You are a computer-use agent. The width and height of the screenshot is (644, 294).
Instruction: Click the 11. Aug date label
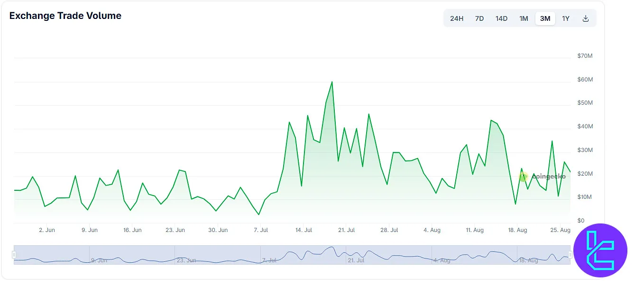pos(475,230)
